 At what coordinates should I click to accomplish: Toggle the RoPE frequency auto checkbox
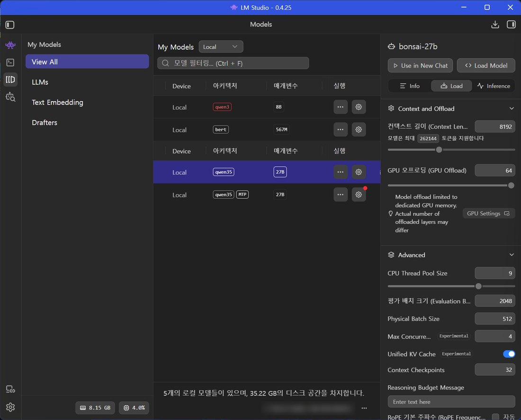(x=495, y=417)
